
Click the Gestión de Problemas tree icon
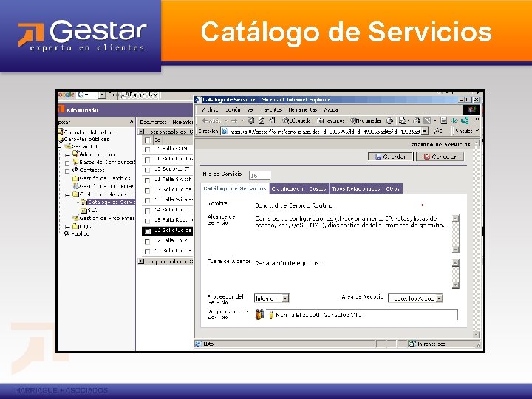[x=75, y=218]
